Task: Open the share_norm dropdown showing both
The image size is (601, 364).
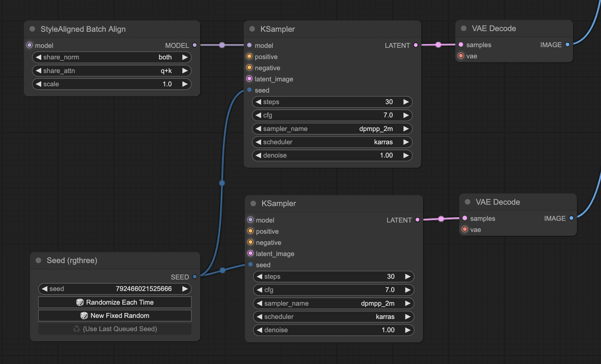Action: point(112,57)
